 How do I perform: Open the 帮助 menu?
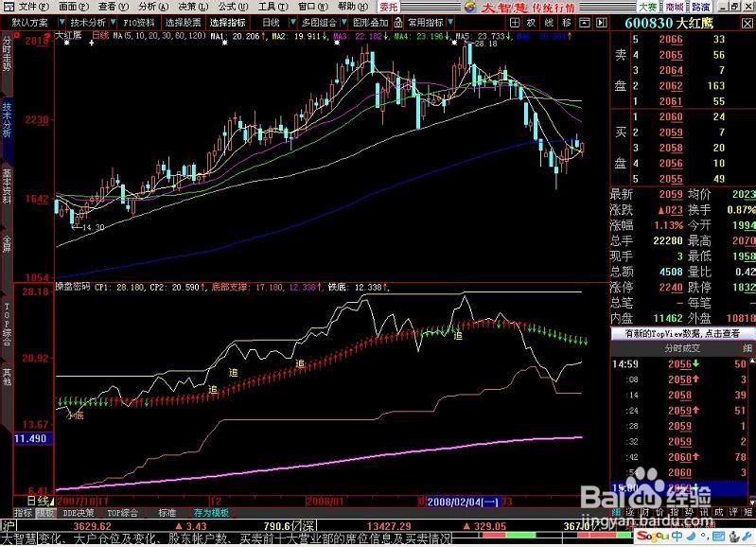click(352, 7)
